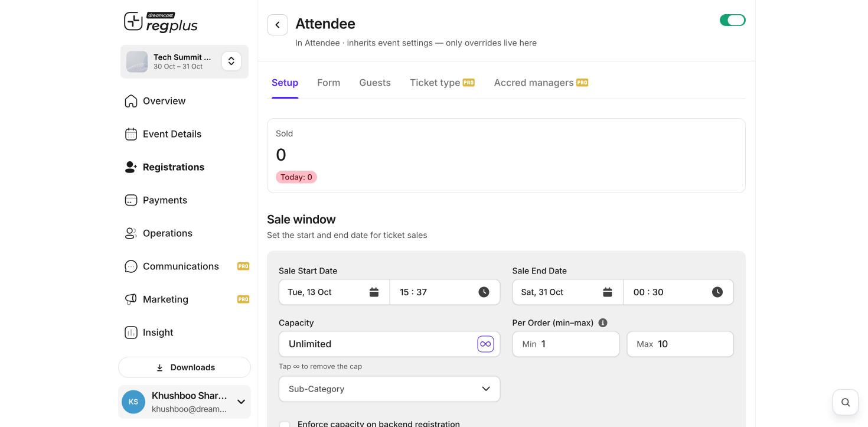Viewport: 868px width, 427px height.
Task: Open the Tech Summit event switcher
Action: click(x=231, y=61)
